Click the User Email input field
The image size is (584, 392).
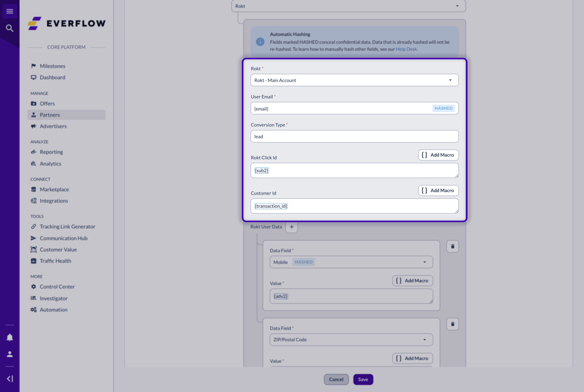pyautogui.click(x=354, y=108)
